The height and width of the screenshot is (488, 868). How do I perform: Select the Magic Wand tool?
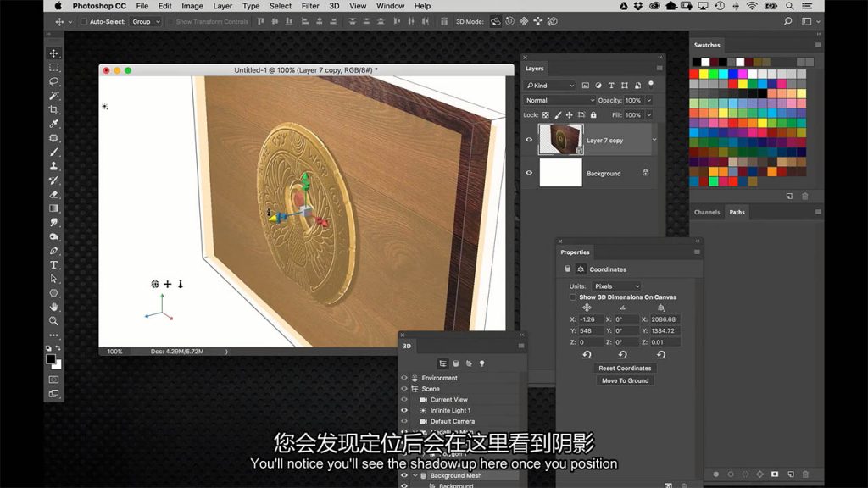pos(53,96)
